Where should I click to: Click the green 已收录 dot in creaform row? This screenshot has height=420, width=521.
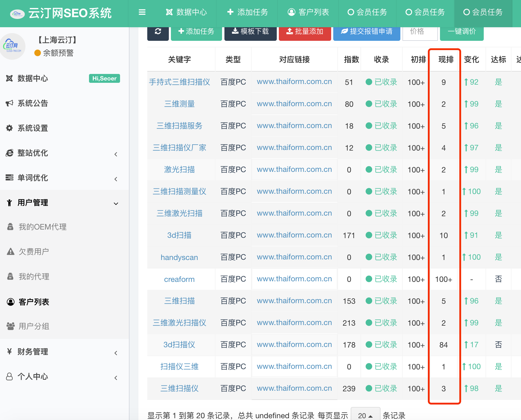[x=369, y=279]
